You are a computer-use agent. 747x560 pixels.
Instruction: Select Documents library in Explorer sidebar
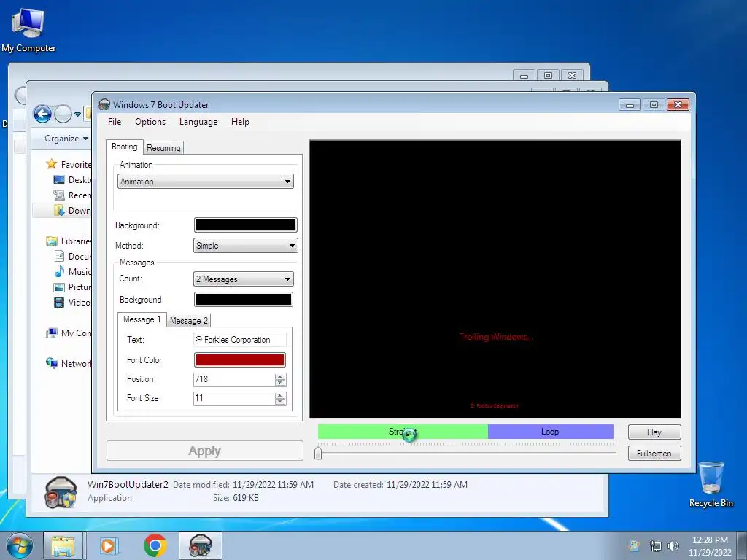click(x=72, y=256)
